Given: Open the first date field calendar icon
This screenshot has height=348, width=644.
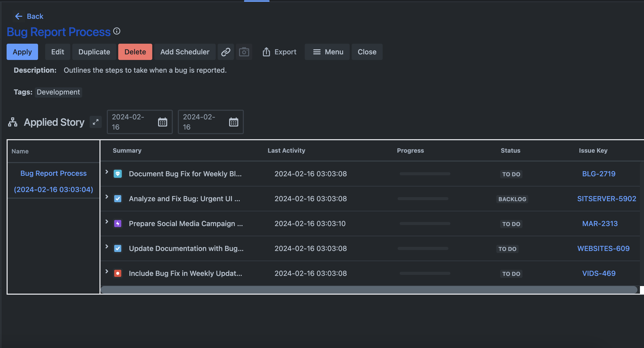Looking at the screenshot, I should pyautogui.click(x=162, y=122).
